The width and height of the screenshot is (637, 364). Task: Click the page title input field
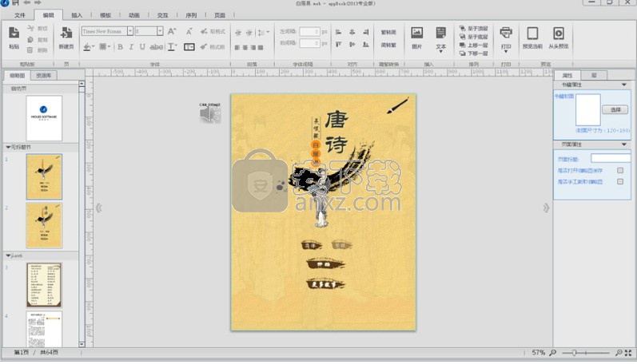click(611, 159)
